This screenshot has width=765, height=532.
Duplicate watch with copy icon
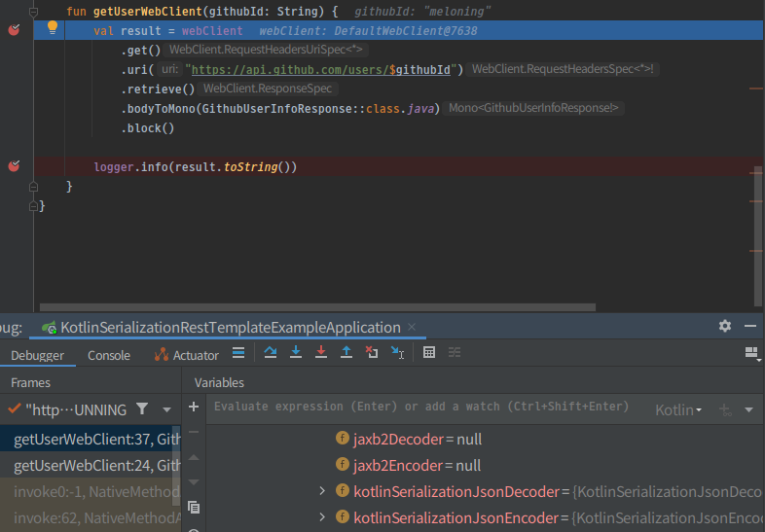[194, 508]
